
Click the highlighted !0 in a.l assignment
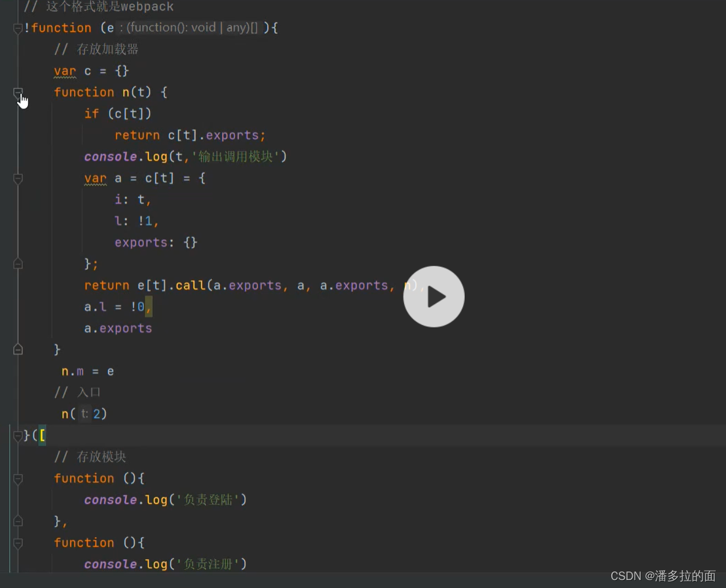(141, 307)
